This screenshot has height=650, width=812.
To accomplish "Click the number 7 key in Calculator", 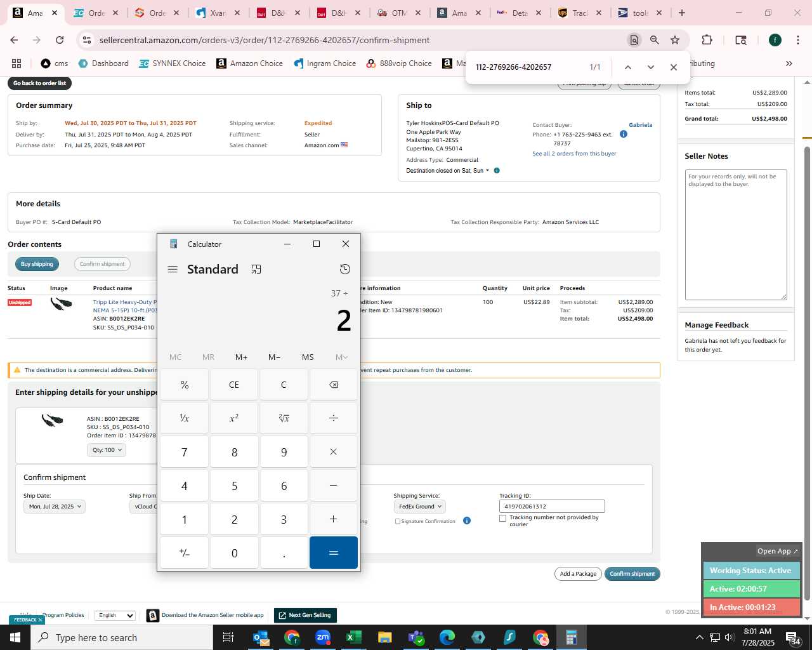I will click(x=185, y=452).
